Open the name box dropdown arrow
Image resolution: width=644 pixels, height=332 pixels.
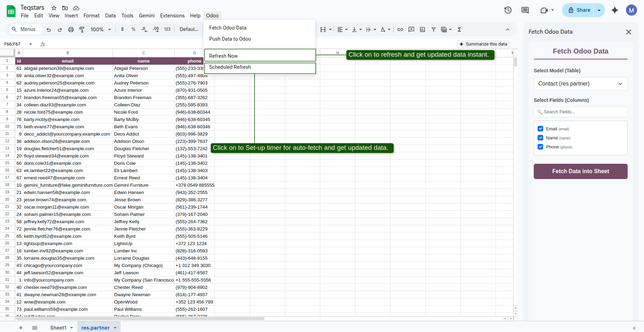tap(31, 44)
